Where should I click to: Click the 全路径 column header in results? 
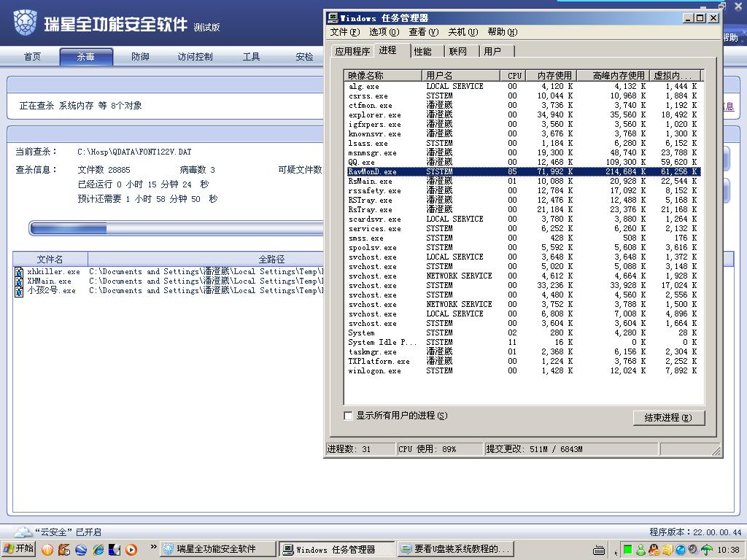coord(206,260)
